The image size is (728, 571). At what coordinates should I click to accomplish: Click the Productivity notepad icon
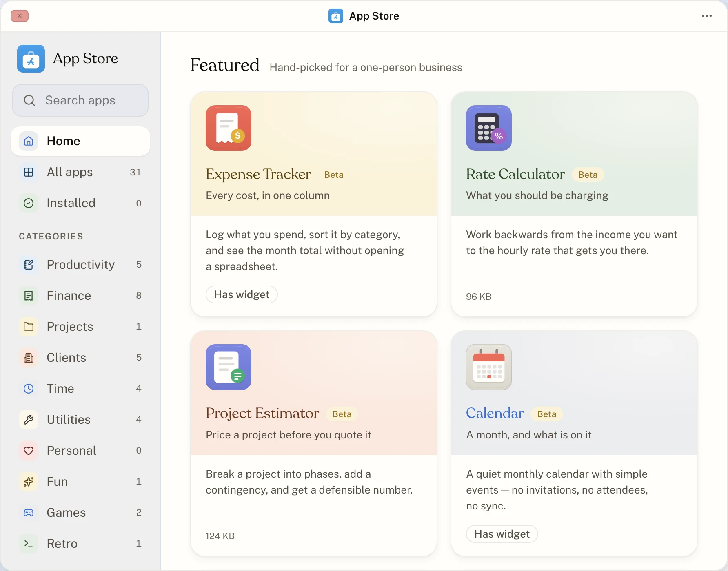coord(29,265)
